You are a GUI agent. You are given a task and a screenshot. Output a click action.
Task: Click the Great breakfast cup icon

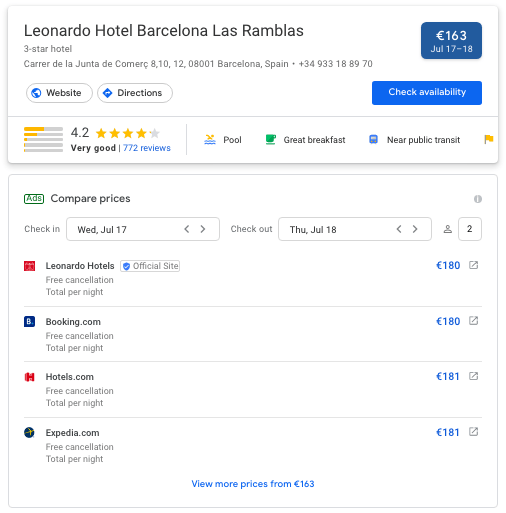pos(270,139)
